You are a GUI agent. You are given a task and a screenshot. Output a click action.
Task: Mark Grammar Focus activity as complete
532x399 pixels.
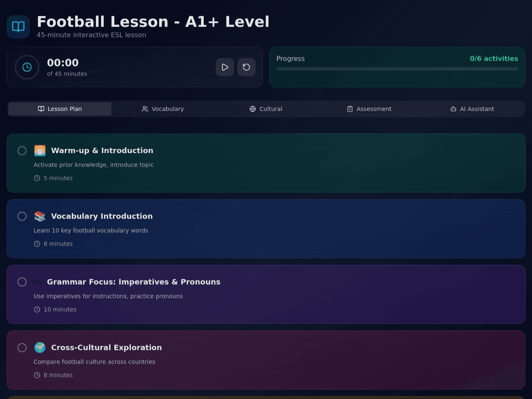(x=22, y=282)
